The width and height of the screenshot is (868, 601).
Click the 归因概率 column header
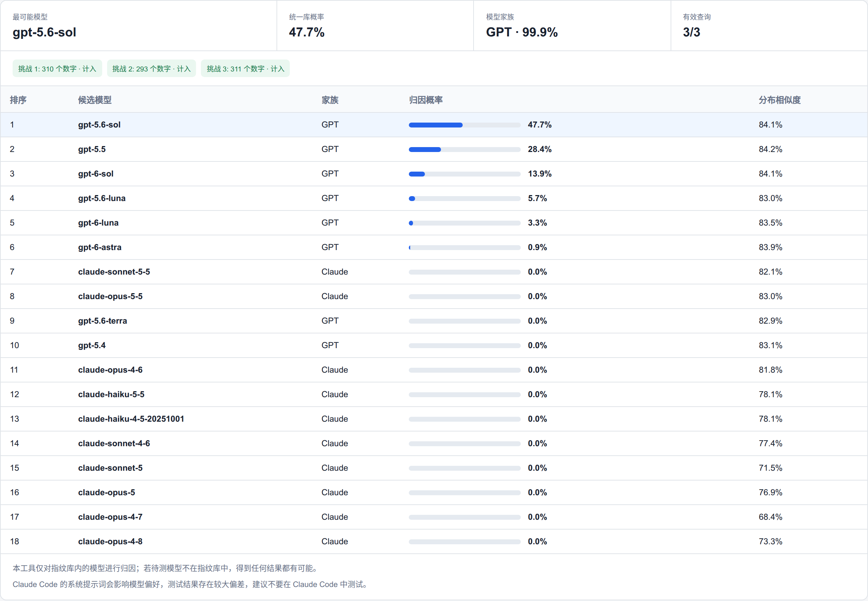[426, 100]
